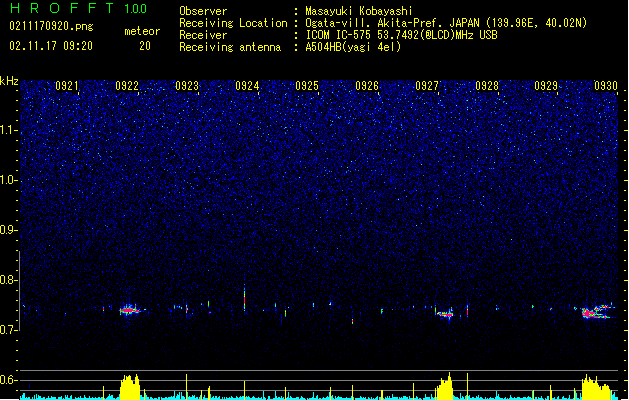Viewport: 629px width, 400px height.
Task: Select the file name 0211170920.png
Action: 51,26
